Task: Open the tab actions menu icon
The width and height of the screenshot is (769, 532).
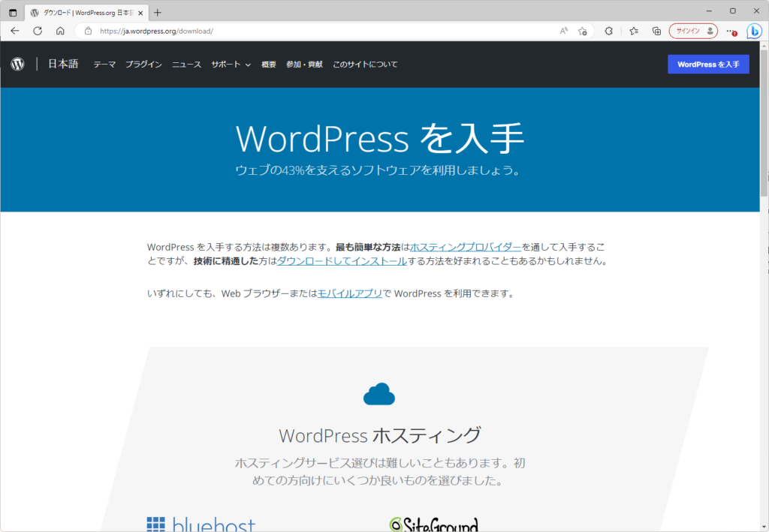Action: click(x=13, y=12)
